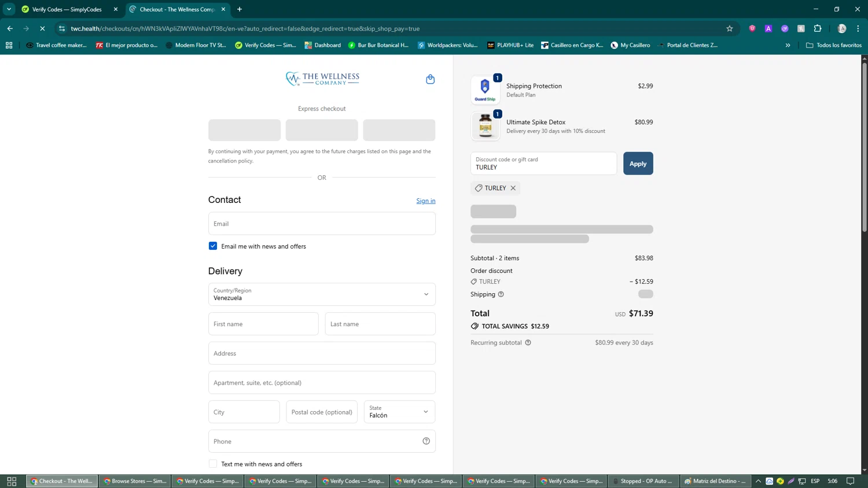Expand the Country/Region dropdown
This screenshot has width=868, height=488.
pyautogui.click(x=322, y=294)
